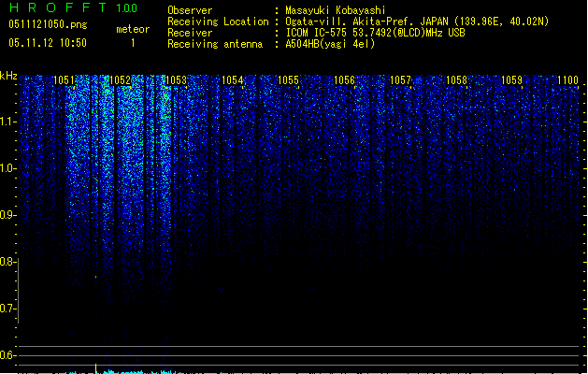Click the Receiving Location label
The width and height of the screenshot is (588, 374).
pyautogui.click(x=218, y=22)
